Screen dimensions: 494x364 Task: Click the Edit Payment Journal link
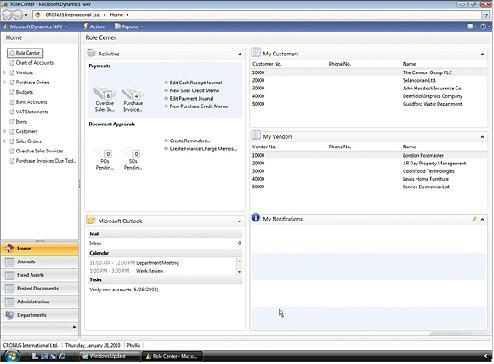coord(191,99)
